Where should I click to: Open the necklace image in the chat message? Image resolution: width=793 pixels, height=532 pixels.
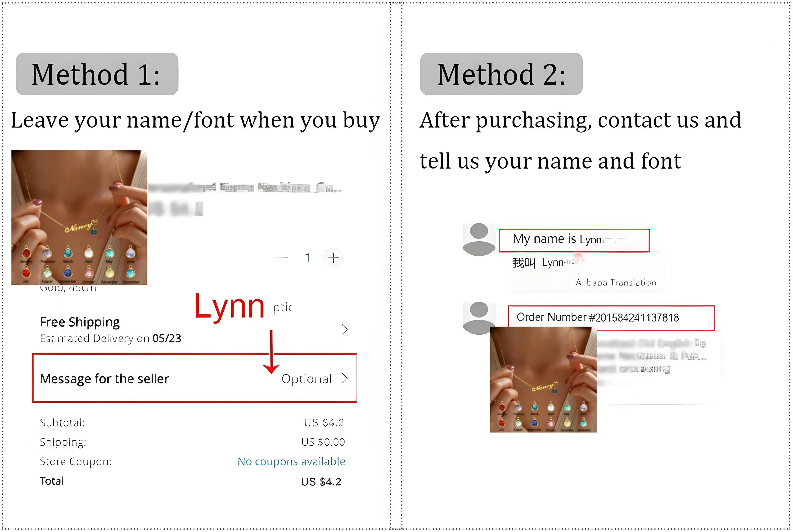pyautogui.click(x=543, y=379)
